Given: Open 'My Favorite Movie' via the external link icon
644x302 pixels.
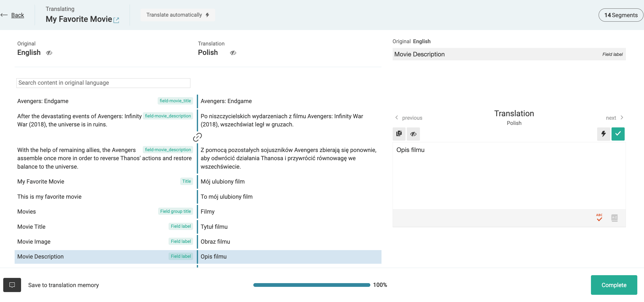Looking at the screenshot, I should click(117, 20).
